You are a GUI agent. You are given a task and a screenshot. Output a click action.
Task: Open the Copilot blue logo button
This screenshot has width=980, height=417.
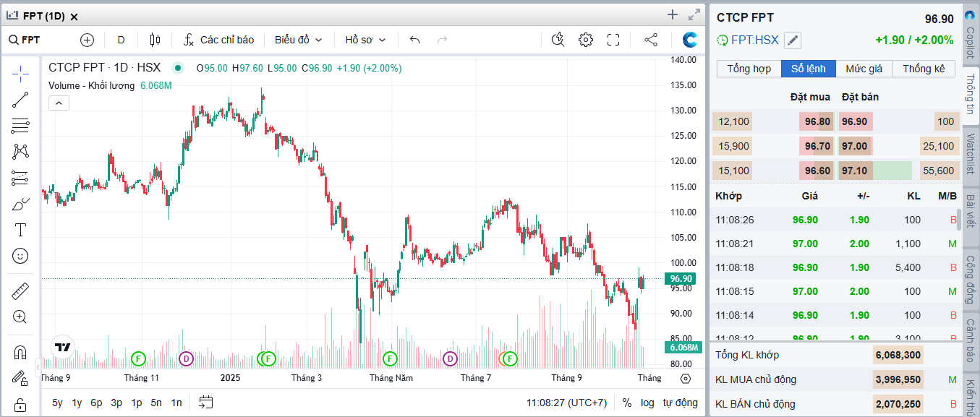[690, 40]
